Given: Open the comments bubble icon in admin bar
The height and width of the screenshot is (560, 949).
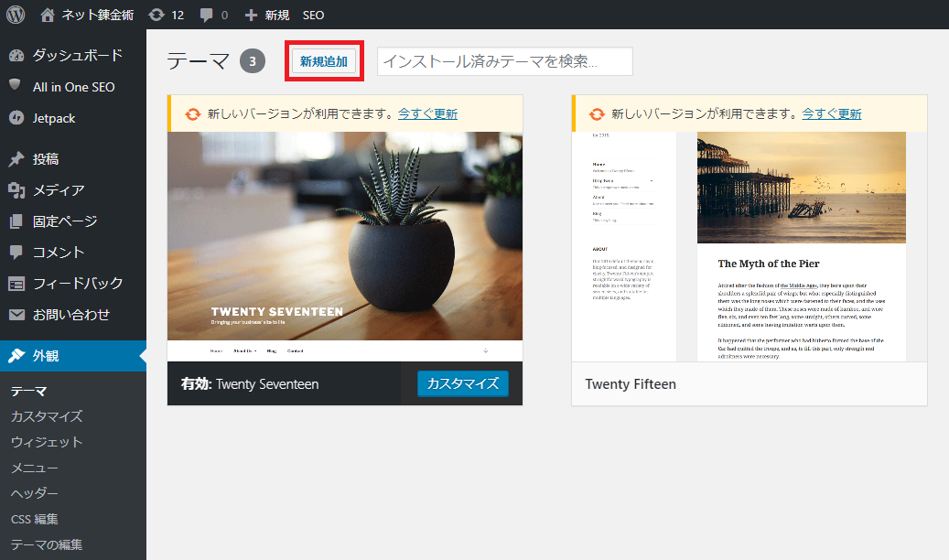Looking at the screenshot, I should (x=207, y=15).
